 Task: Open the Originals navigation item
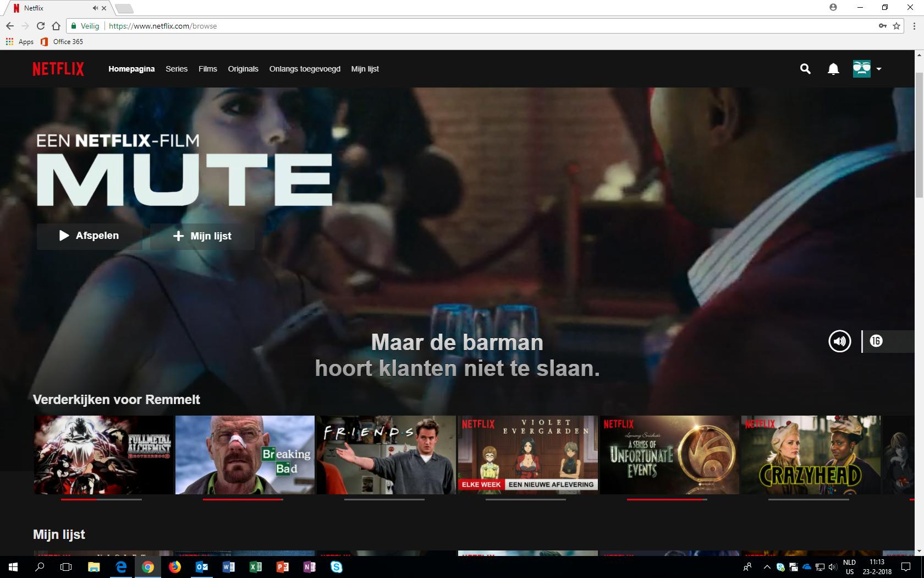coord(243,69)
